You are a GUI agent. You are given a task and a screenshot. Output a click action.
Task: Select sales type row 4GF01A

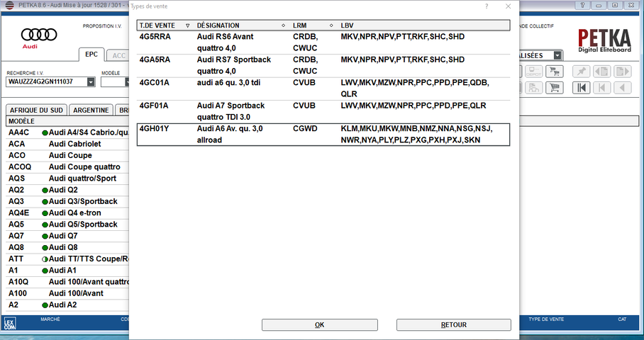coord(323,111)
